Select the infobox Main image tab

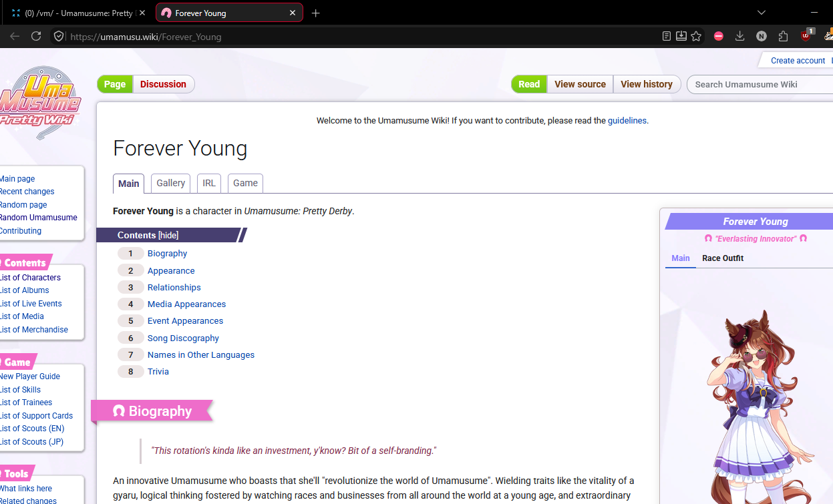pyautogui.click(x=681, y=258)
